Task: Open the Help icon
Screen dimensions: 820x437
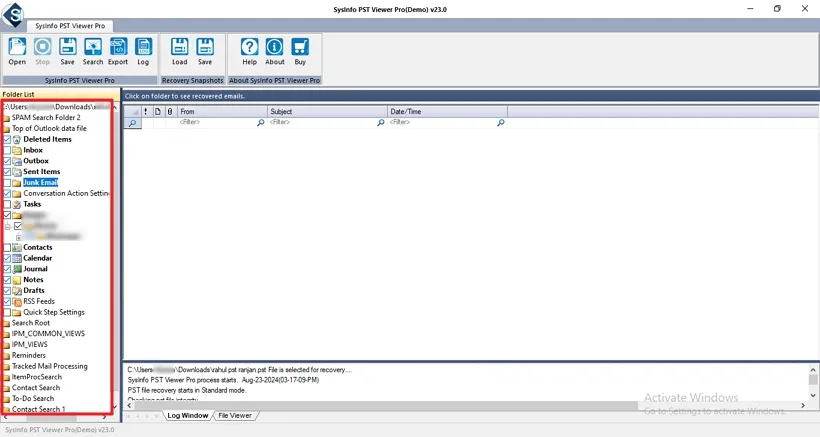Action: coord(249,47)
